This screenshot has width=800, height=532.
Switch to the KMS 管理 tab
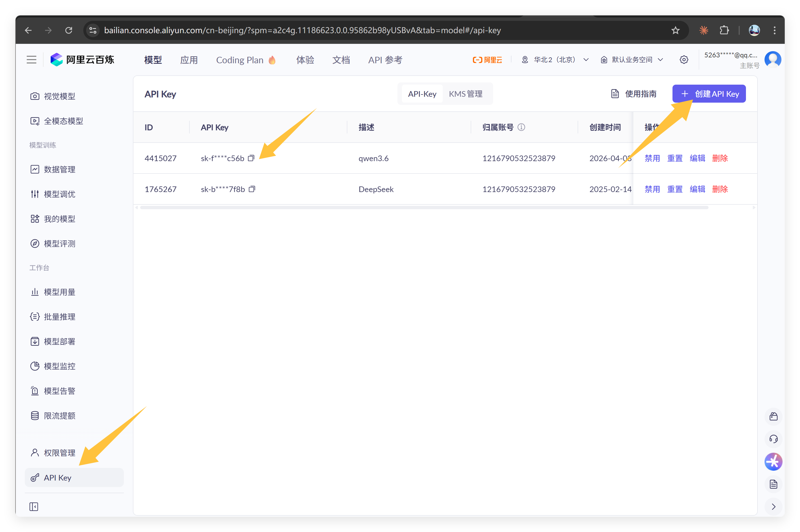pos(466,94)
